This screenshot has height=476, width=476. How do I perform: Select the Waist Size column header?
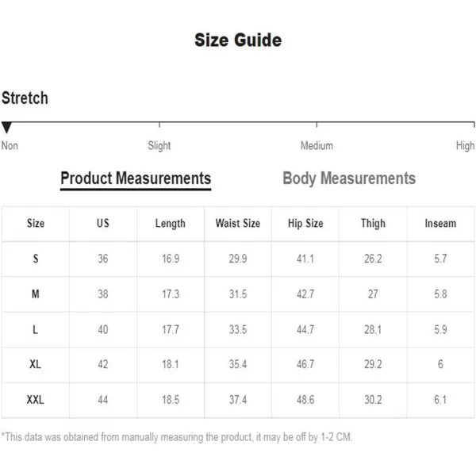click(238, 224)
